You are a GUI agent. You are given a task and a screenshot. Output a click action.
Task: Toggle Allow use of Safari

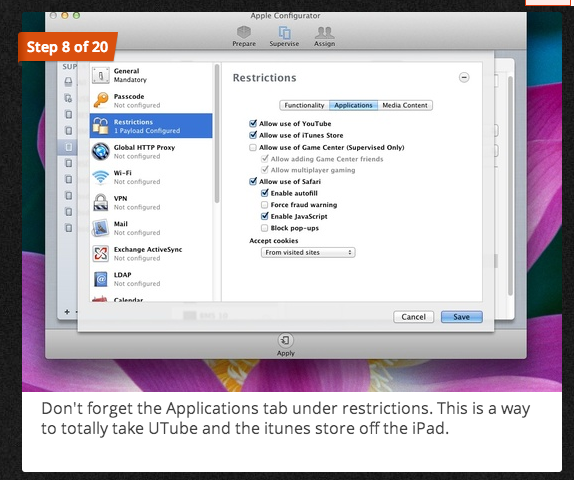pos(253,181)
